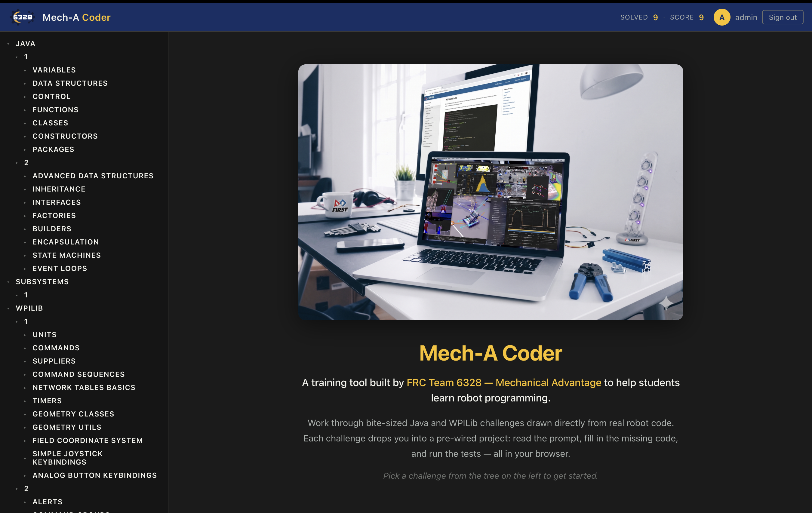Open the GEOMETRY UTILS category
This screenshot has width=812, height=513.
pyautogui.click(x=67, y=427)
